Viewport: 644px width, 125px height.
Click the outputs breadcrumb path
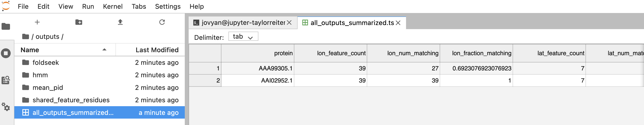(x=48, y=37)
